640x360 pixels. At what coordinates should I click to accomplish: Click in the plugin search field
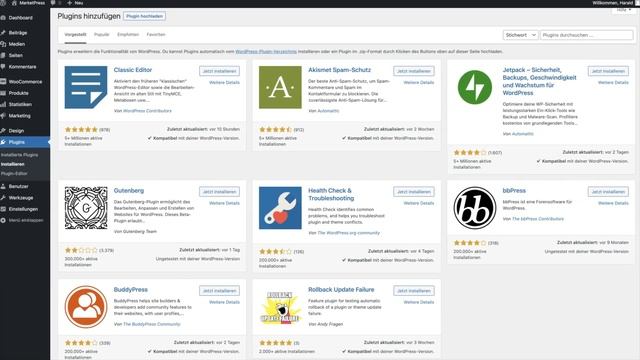coord(587,35)
